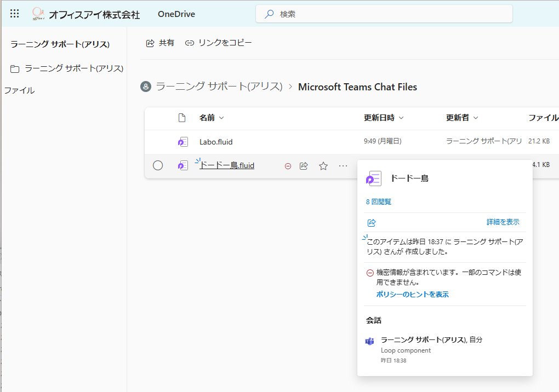
Task: Click the sensitive-info blocked icon in row
Action: [288, 166]
